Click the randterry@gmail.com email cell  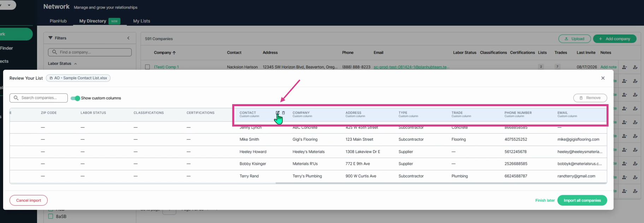click(576, 176)
